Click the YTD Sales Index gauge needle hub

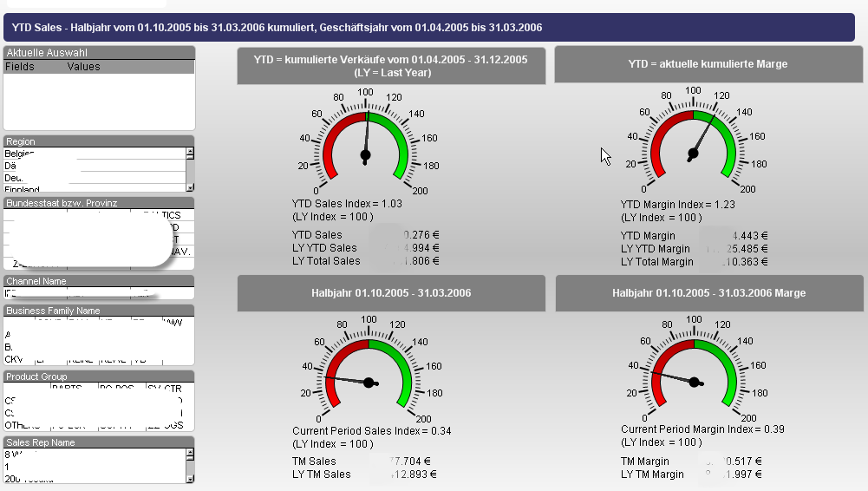pyautogui.click(x=365, y=155)
